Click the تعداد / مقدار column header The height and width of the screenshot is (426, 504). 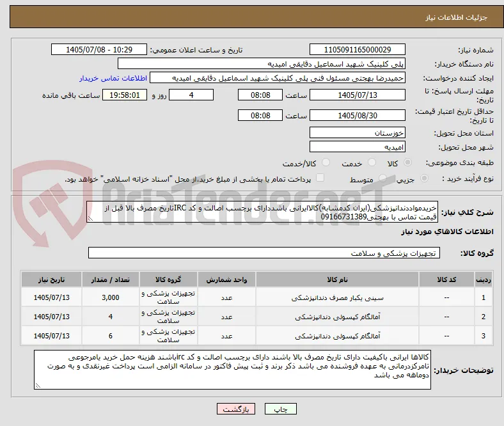(110, 280)
